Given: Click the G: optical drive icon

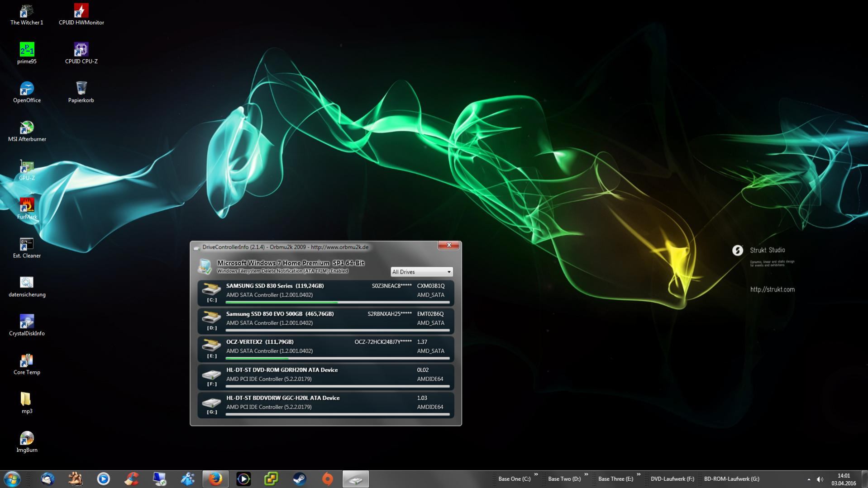Looking at the screenshot, I should coord(211,402).
